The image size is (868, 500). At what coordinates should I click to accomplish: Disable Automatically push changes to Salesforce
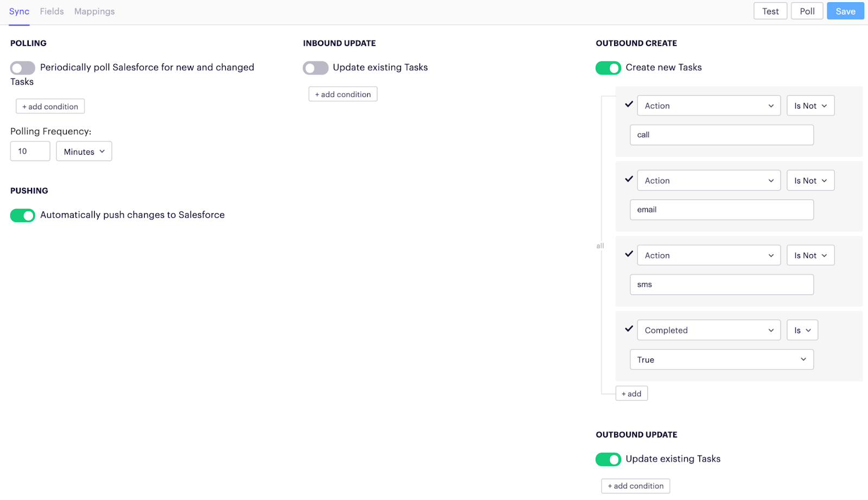click(x=22, y=215)
